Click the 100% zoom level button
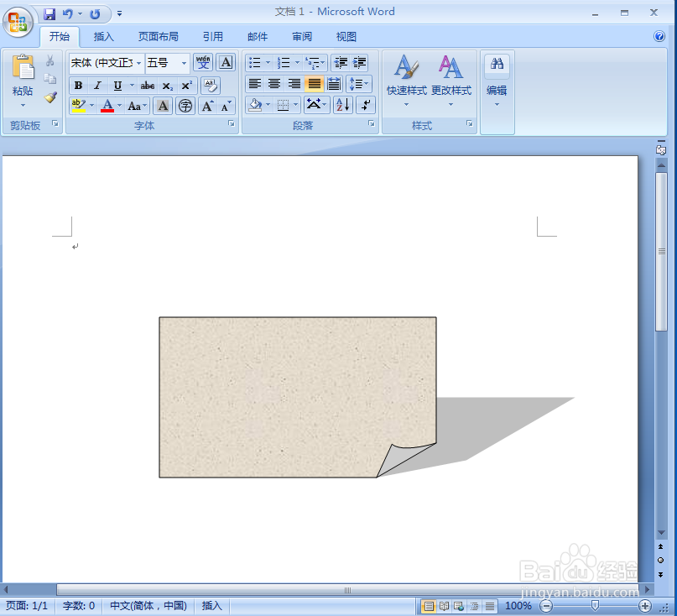 click(518, 606)
